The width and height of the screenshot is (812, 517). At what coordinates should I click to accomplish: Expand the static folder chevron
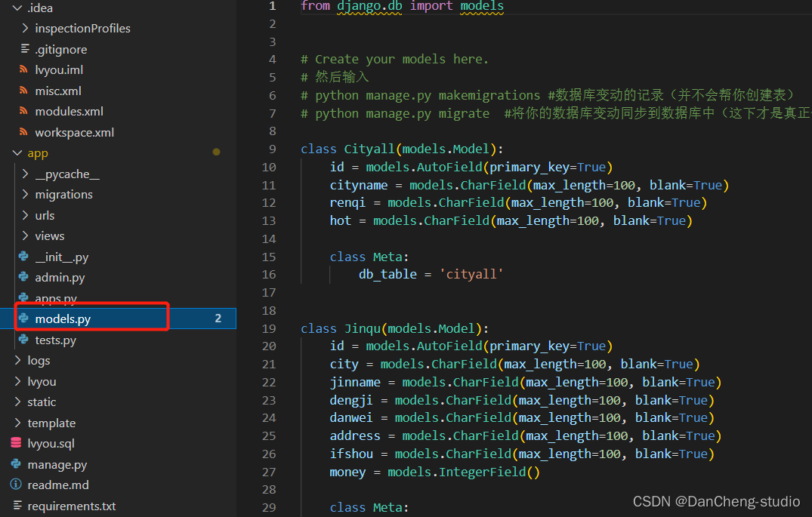[x=17, y=402]
